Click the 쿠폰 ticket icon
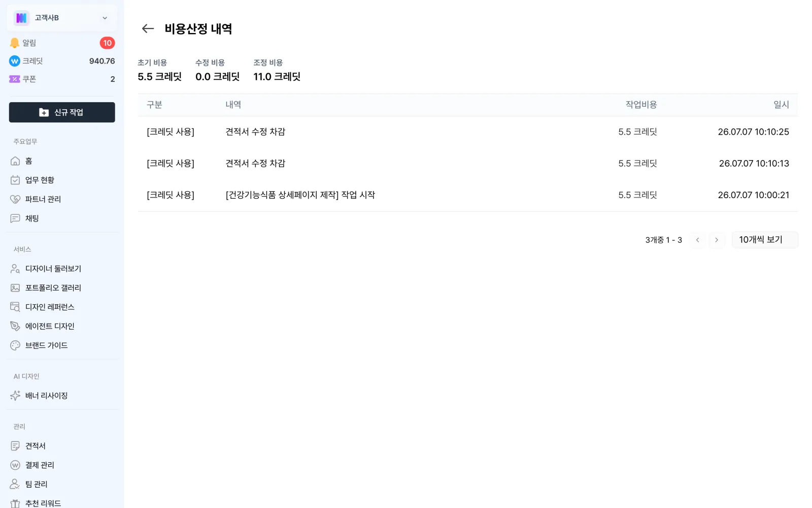This screenshot has width=812, height=508. 15,79
